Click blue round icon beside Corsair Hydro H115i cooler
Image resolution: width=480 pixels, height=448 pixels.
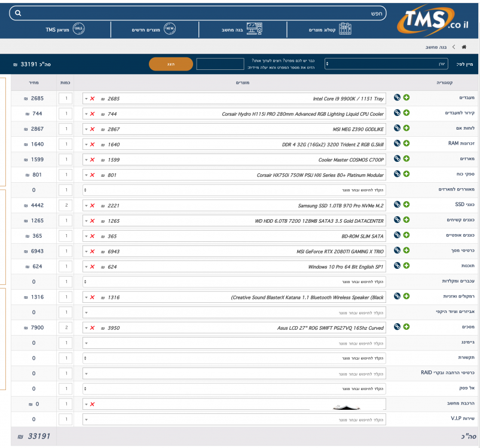pos(397,113)
